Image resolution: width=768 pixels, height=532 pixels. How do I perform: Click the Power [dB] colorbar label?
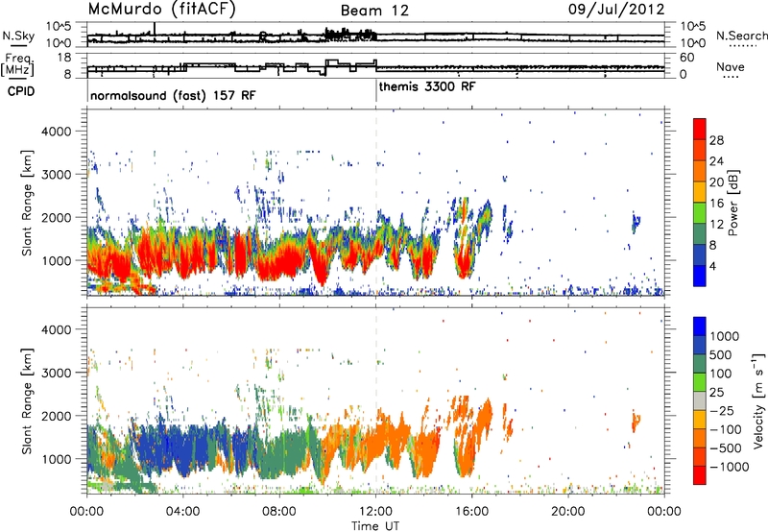732,203
